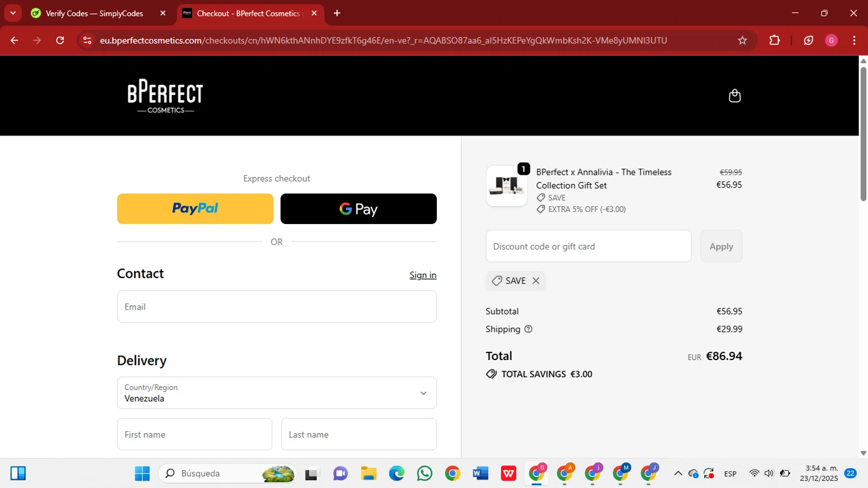Image resolution: width=868 pixels, height=488 pixels.
Task: Click the page vertical scrollbar thumb
Action: (863, 134)
